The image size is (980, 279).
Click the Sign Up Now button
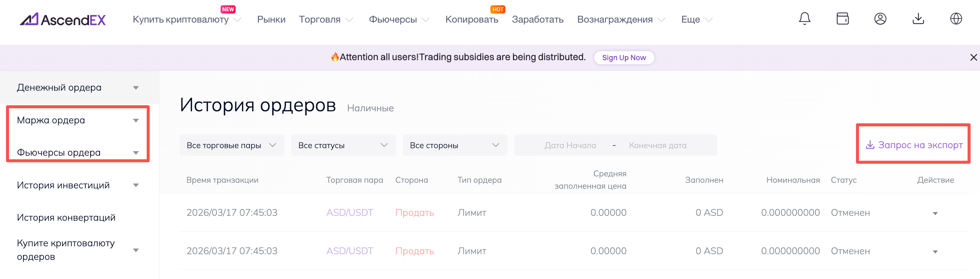click(x=623, y=58)
